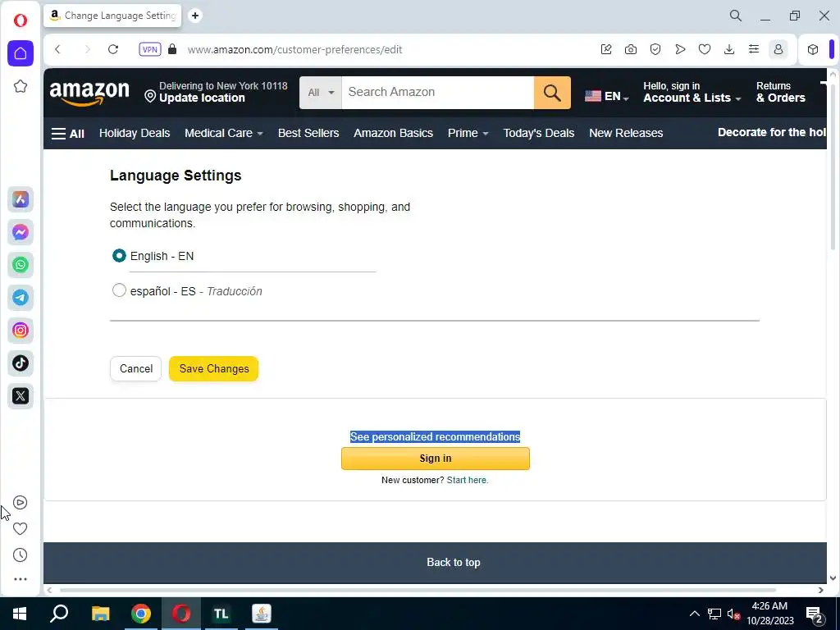Viewport: 840px width, 630px height.
Task: Search tabs with magnifier icon
Action: pos(736,16)
